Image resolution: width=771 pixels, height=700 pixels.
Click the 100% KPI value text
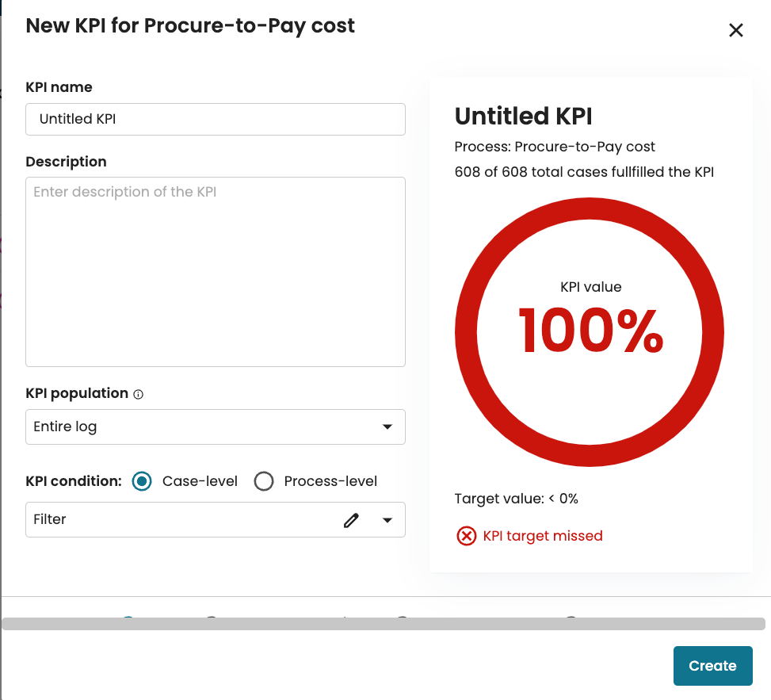[x=590, y=331]
